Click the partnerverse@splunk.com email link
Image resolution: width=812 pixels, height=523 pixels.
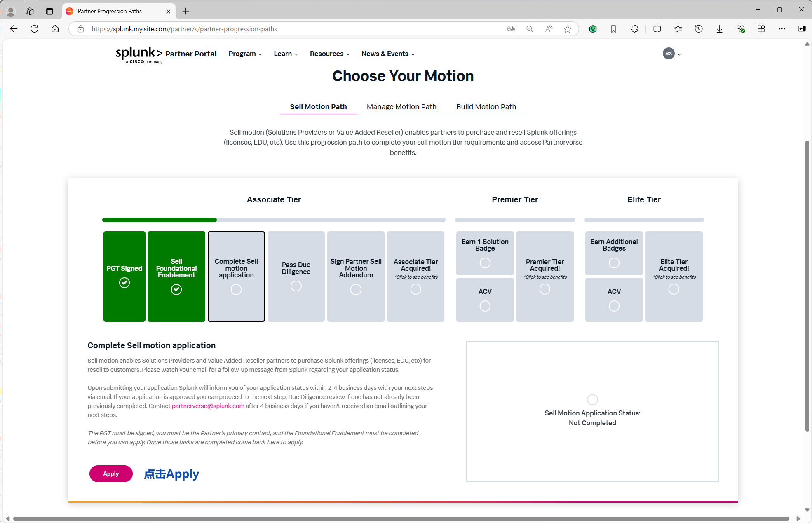point(208,406)
